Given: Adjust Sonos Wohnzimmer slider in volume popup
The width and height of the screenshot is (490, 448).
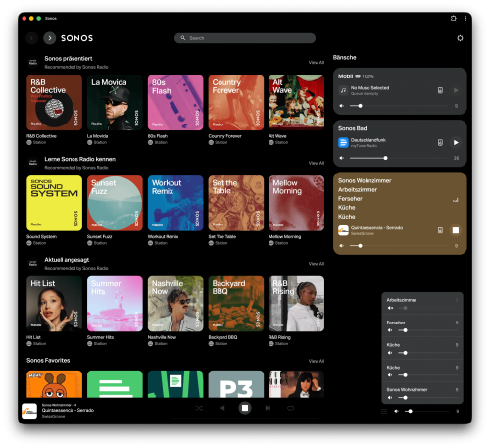Looking at the screenshot, I should point(428,398).
